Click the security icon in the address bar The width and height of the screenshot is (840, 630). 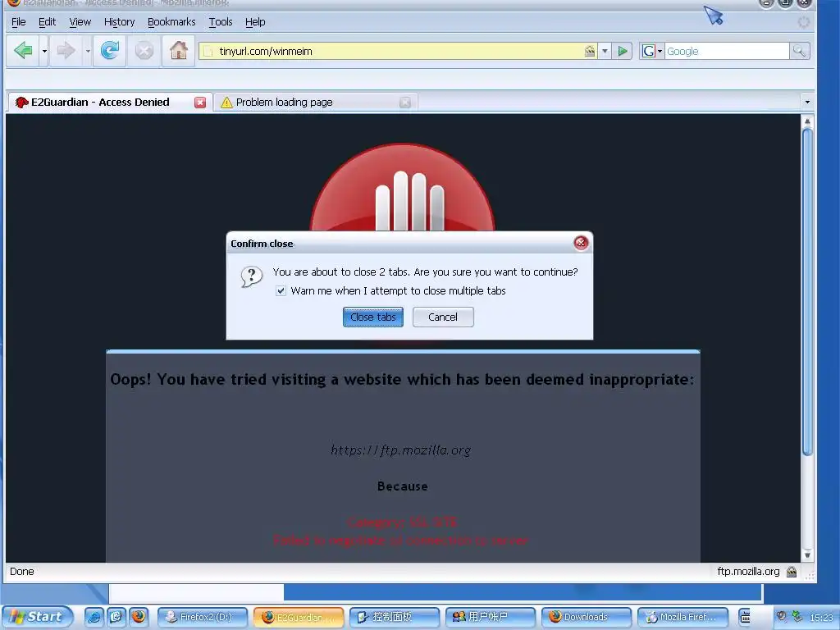point(589,52)
